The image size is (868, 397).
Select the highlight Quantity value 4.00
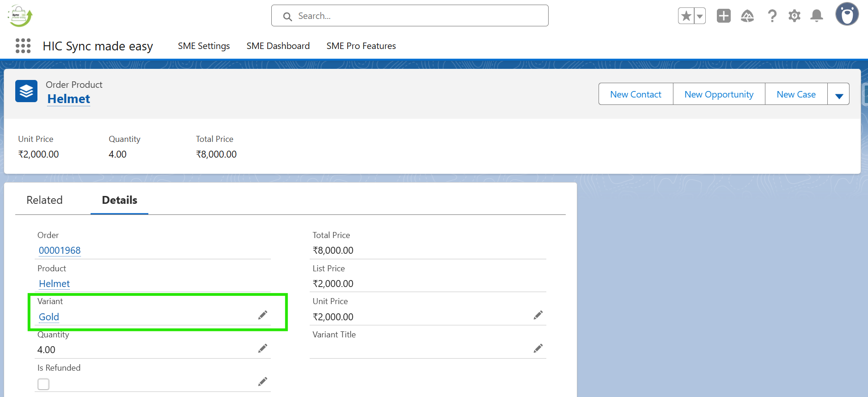pyautogui.click(x=117, y=154)
